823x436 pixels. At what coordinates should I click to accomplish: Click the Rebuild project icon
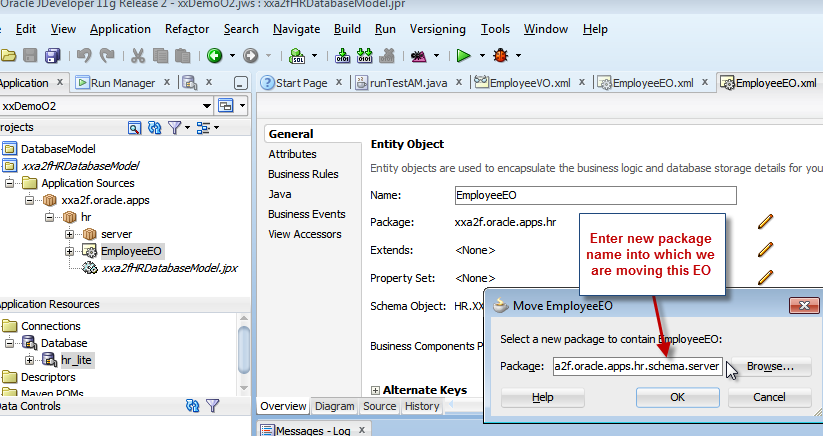[x=364, y=55]
